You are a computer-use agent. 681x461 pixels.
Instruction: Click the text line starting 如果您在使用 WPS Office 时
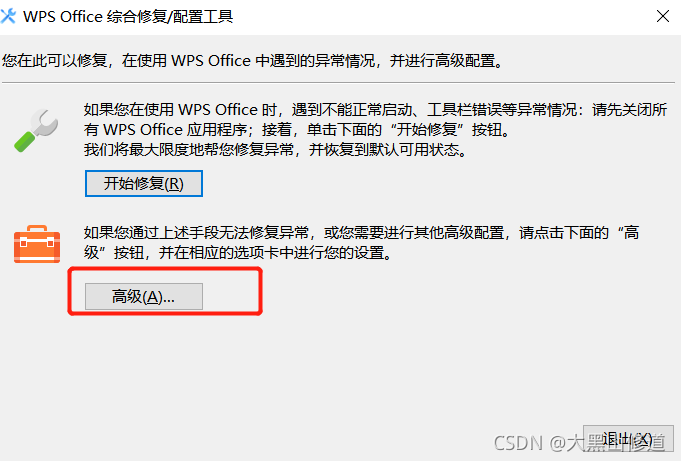375,109
